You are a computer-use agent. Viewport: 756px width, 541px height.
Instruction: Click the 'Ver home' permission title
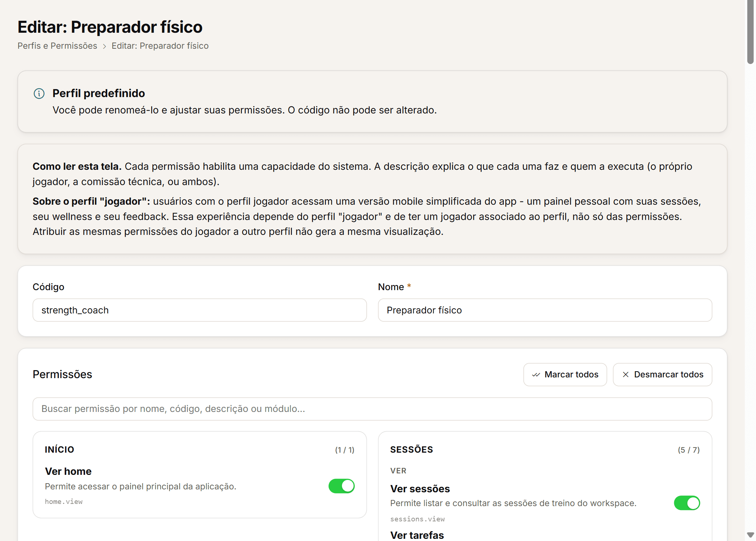(x=68, y=471)
